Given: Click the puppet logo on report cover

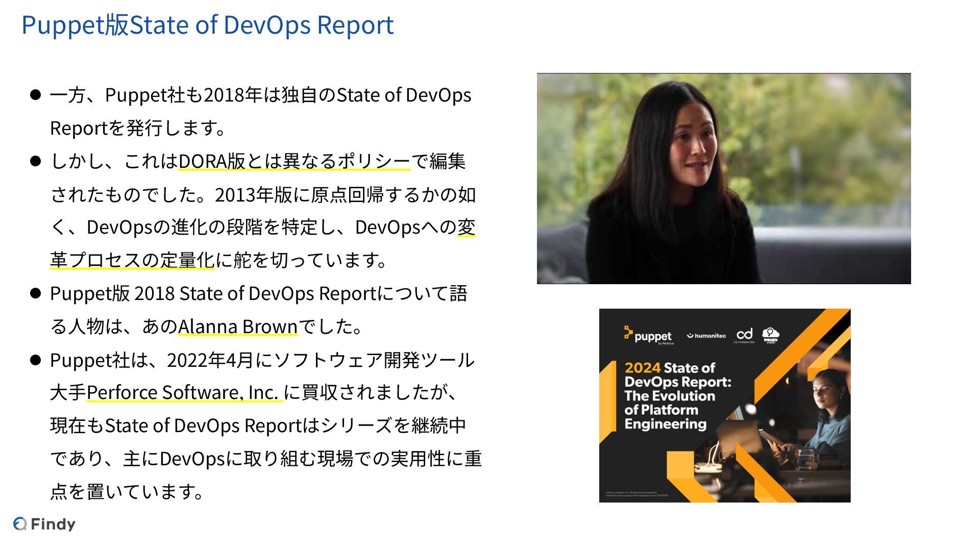Looking at the screenshot, I should click(648, 336).
